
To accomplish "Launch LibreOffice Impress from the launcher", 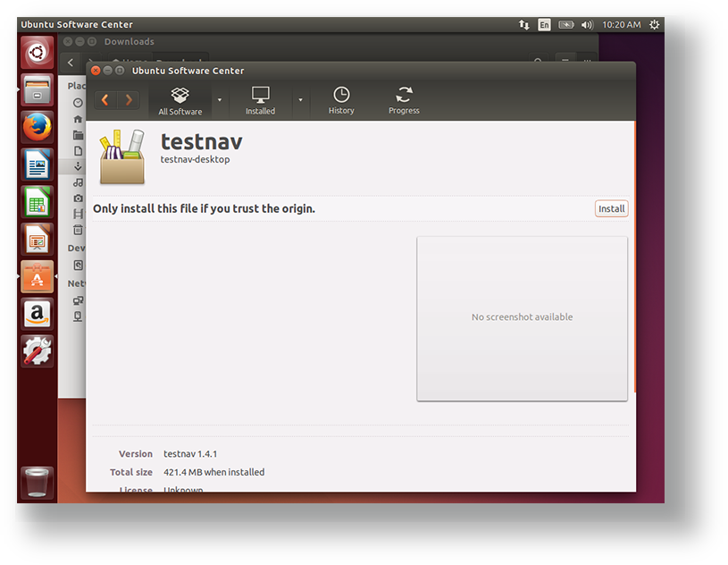I will pos(38,240).
